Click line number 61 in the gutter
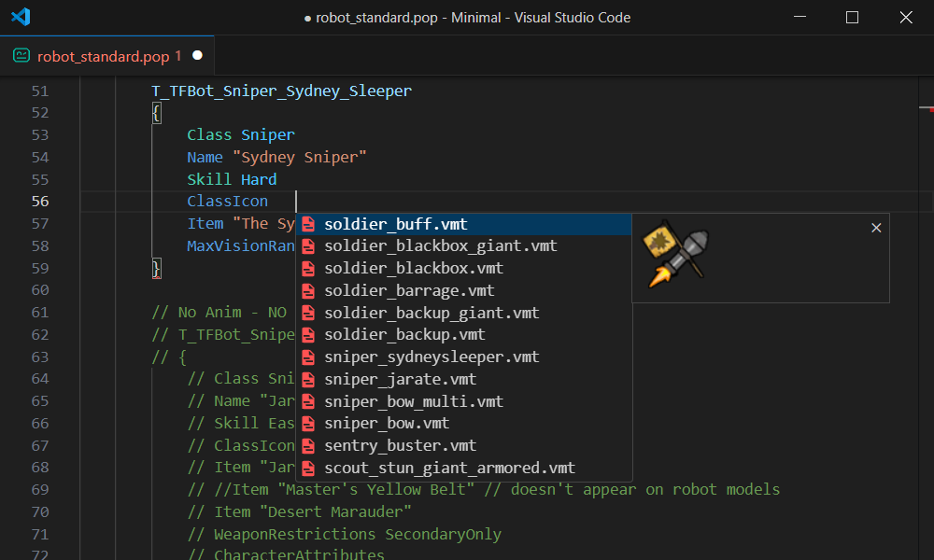The width and height of the screenshot is (934, 560). tap(40, 313)
